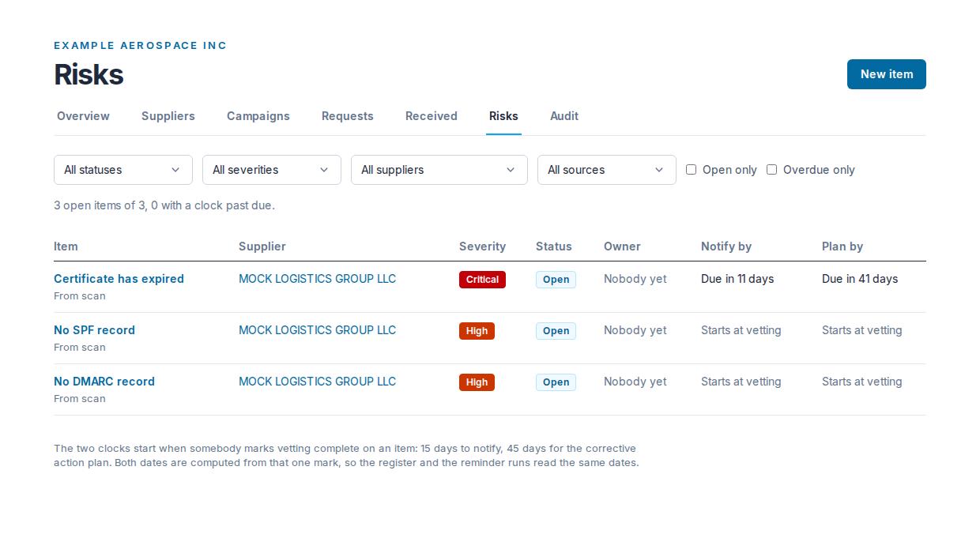Screen dimensions: 980x553
Task: Click the Status column header
Action: tap(554, 246)
